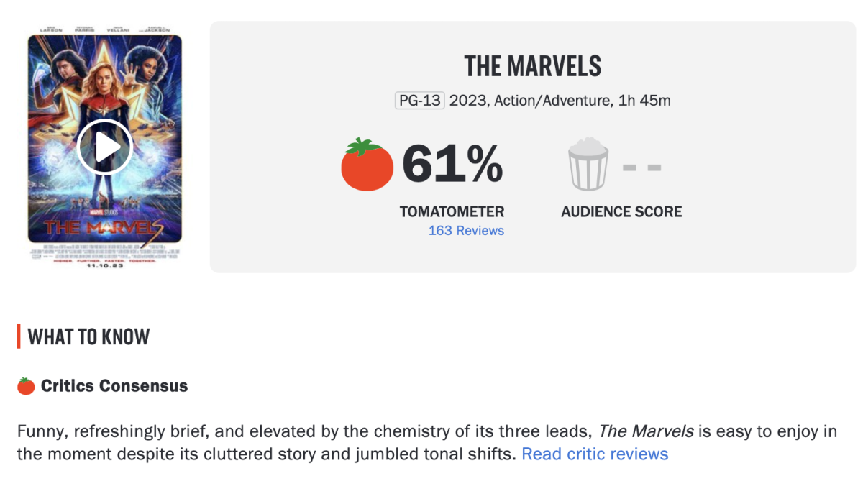Click the 2023 Action/Adventure 1h 45m info line
Image resolution: width=863 pixels, height=504 pixels.
(560, 101)
